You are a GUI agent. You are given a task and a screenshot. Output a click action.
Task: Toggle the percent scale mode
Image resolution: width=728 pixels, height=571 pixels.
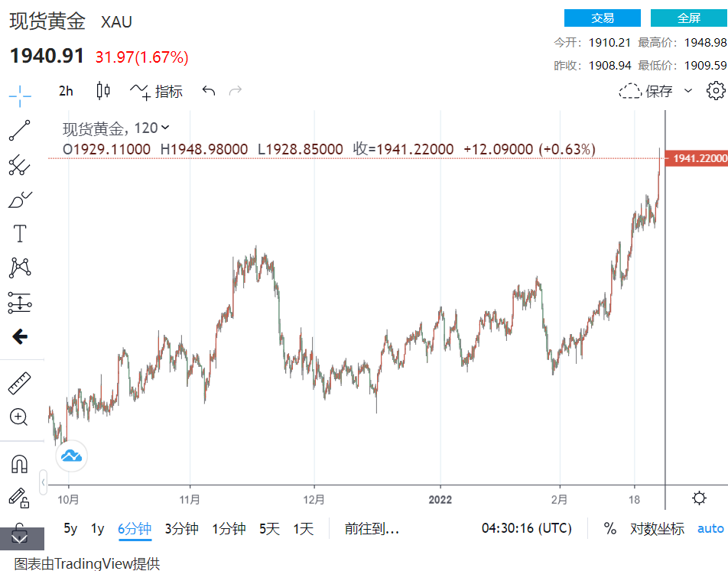(610, 528)
